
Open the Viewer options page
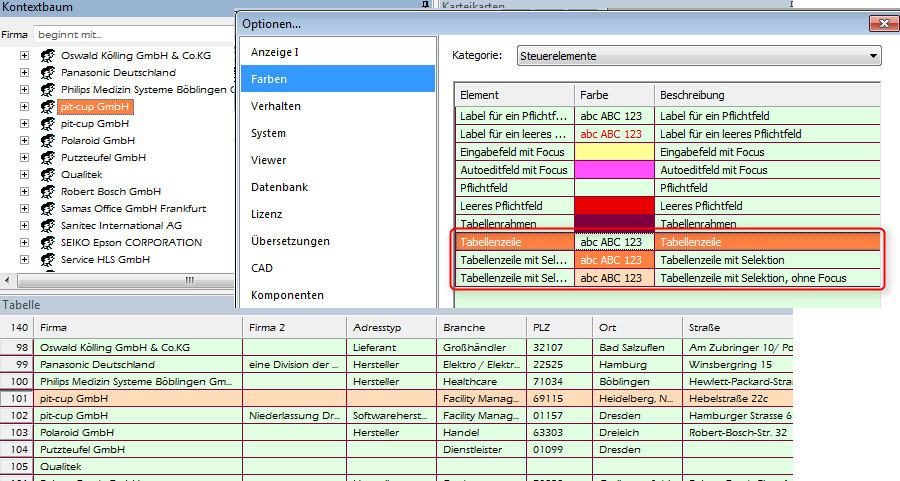pyautogui.click(x=338, y=160)
